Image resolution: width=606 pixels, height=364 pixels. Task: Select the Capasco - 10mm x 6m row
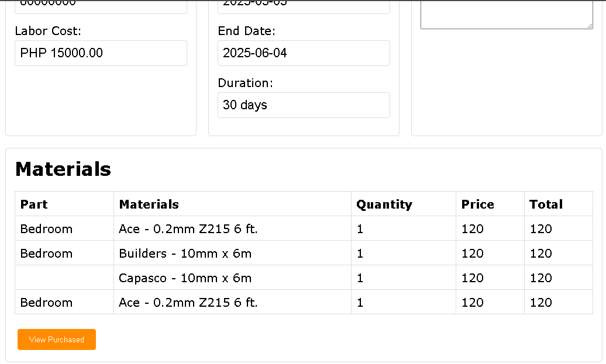click(x=304, y=278)
